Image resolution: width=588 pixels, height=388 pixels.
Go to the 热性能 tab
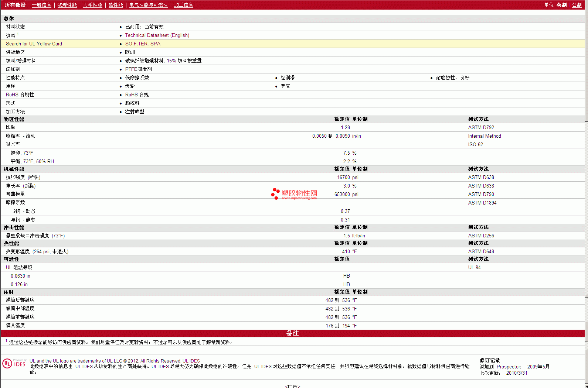(x=116, y=5)
